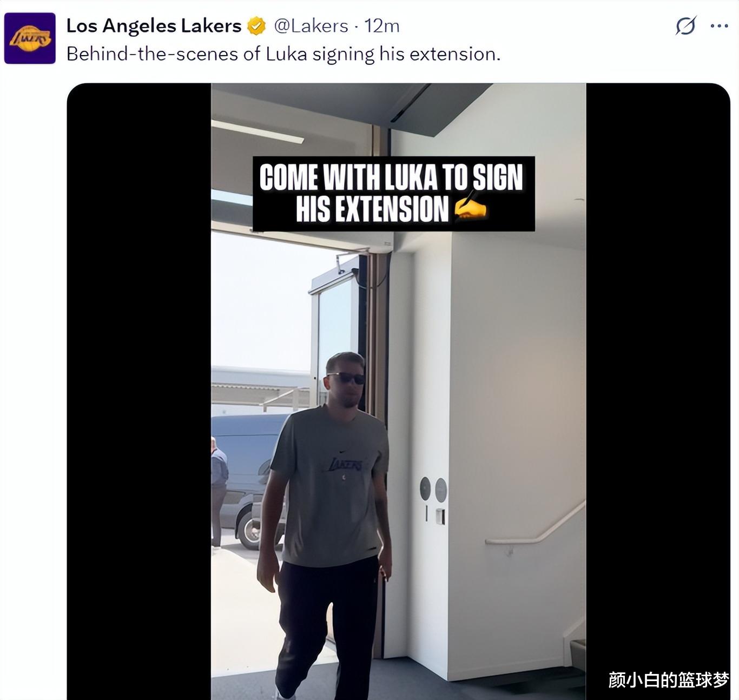Open the Los Angeles Lakers display name
Viewport: 739px width, 700px height.
click(x=154, y=25)
